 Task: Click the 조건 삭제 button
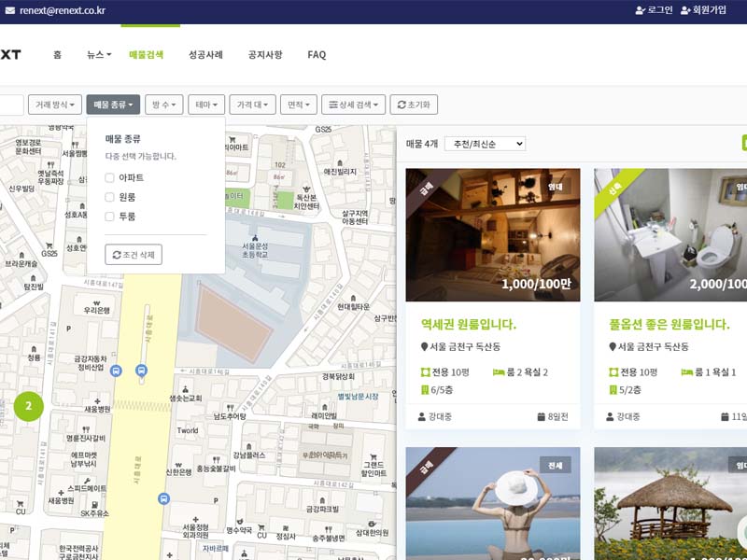coord(134,255)
